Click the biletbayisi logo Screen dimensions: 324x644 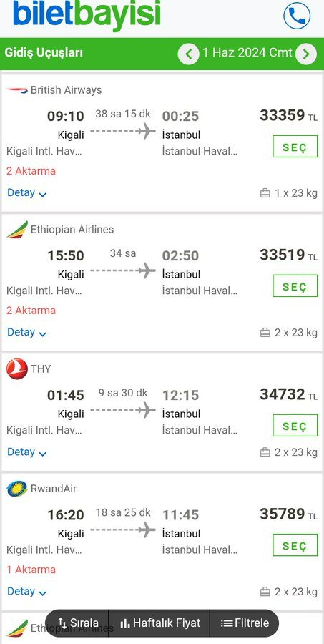tap(87, 14)
